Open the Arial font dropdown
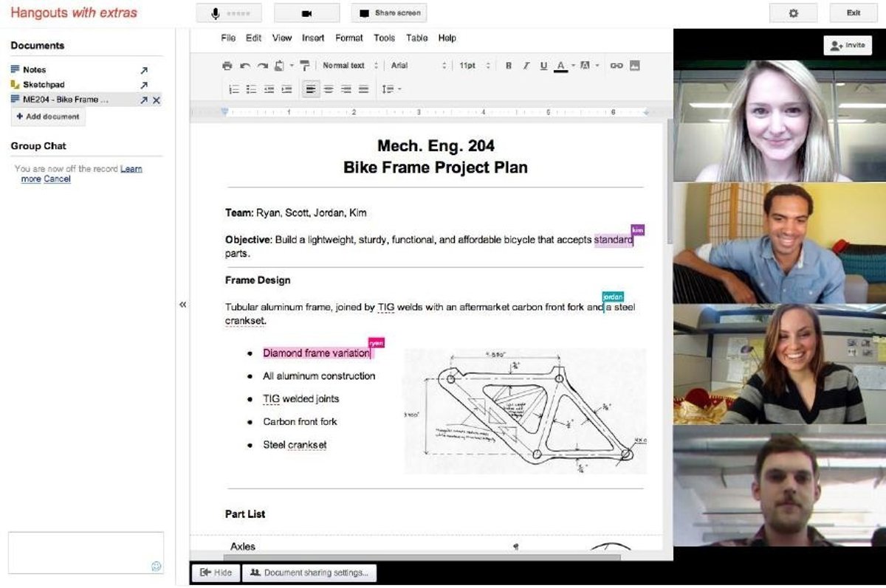The width and height of the screenshot is (886, 588). click(x=418, y=66)
